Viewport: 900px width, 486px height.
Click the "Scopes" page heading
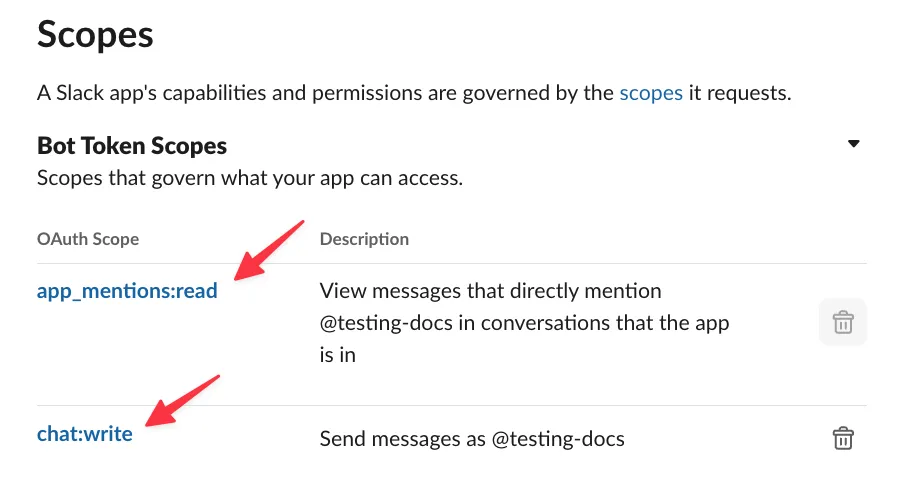coord(95,35)
